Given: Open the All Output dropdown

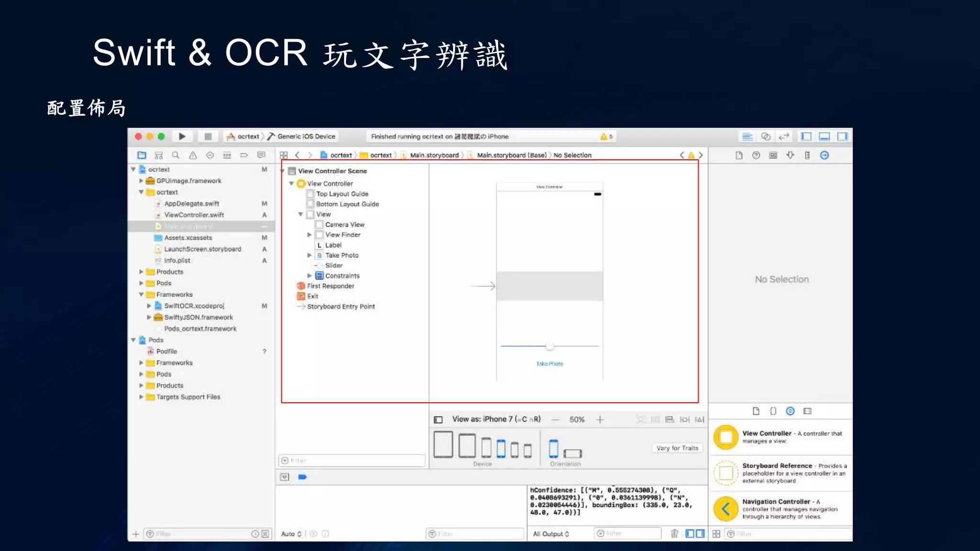Looking at the screenshot, I should pos(551,534).
